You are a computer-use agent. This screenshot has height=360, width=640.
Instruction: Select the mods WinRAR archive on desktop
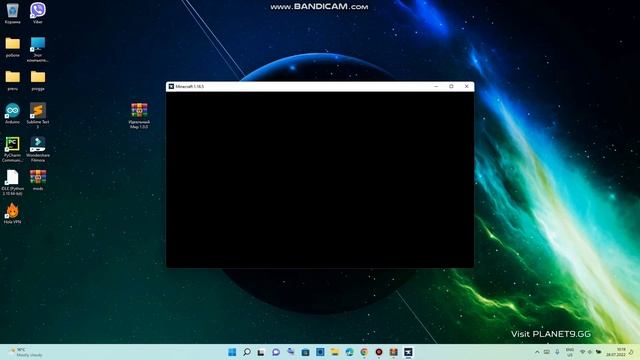(x=38, y=180)
